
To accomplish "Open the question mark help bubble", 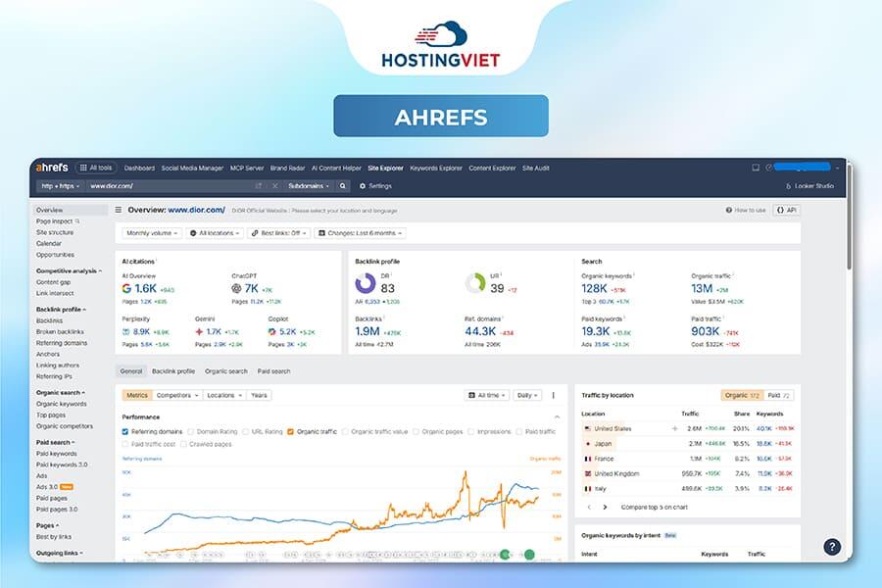I will pyautogui.click(x=830, y=546).
